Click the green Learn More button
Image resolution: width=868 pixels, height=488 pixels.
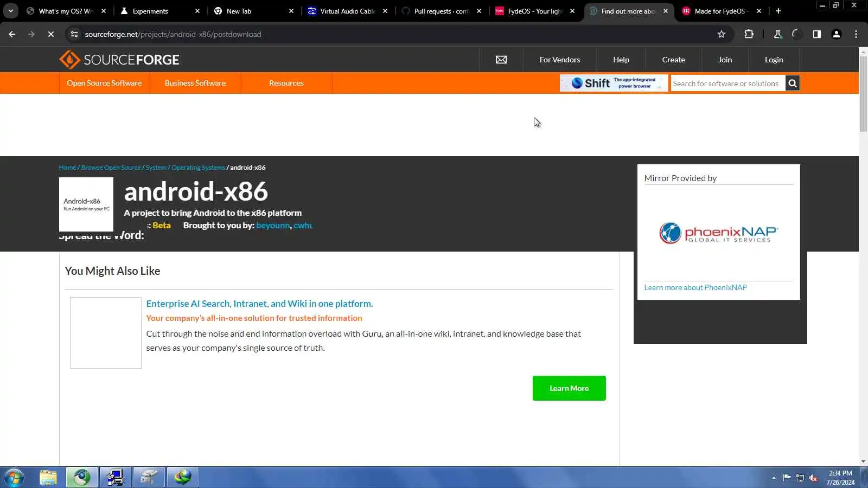point(569,388)
